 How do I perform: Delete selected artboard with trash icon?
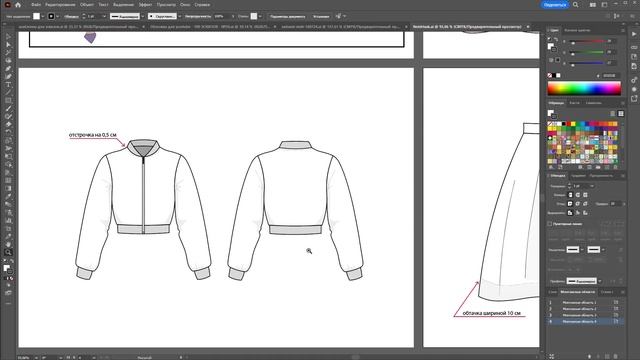coord(616,356)
